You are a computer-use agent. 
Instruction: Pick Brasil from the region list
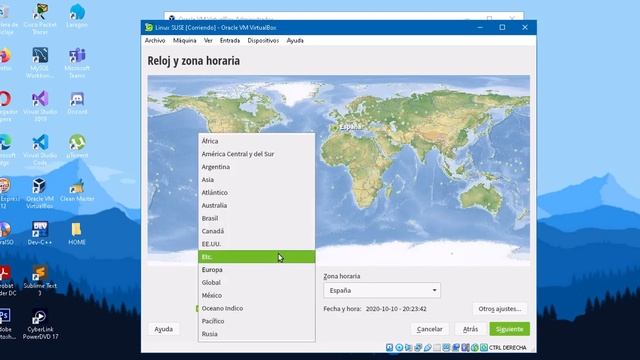coord(257,218)
